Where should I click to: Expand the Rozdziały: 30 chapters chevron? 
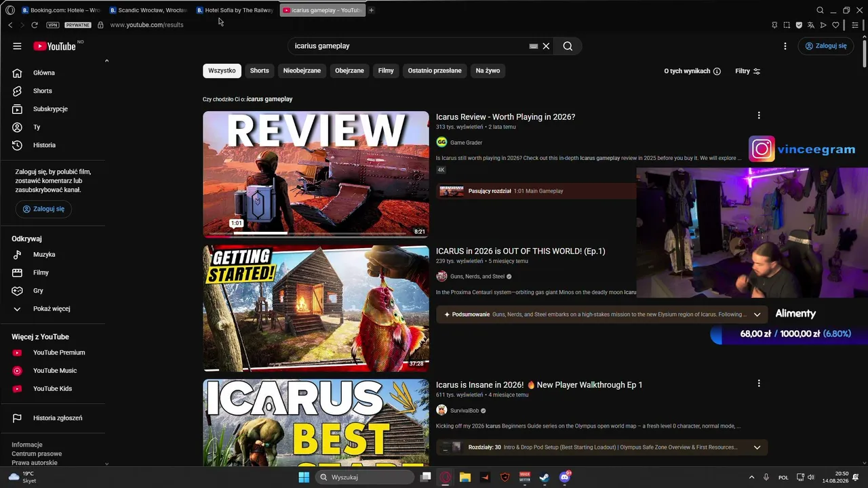(x=757, y=447)
